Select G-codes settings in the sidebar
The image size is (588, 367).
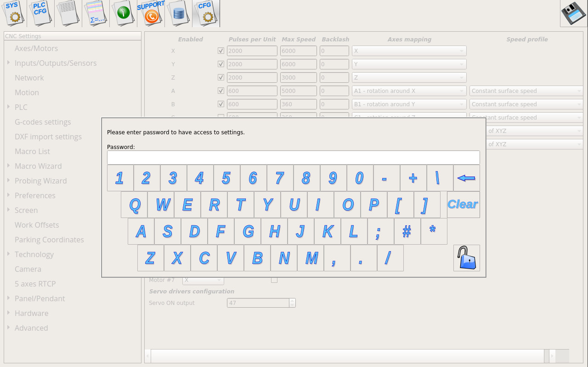pos(43,122)
